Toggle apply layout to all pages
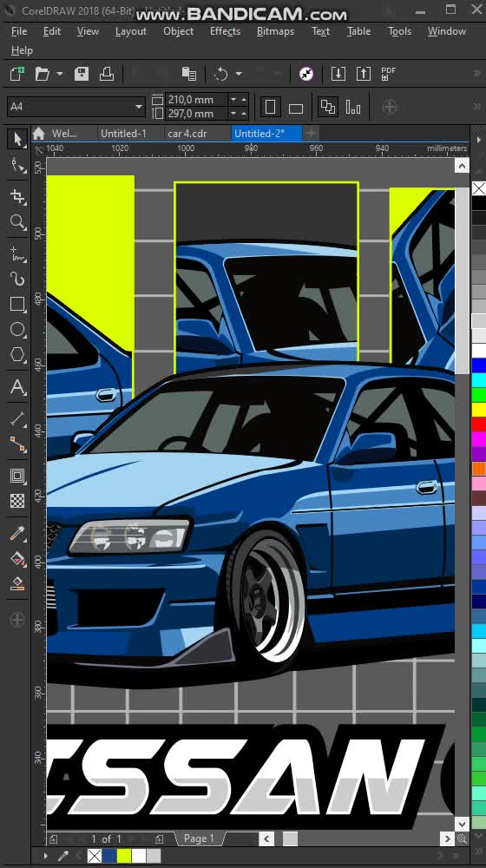This screenshot has width=486, height=868. (x=328, y=106)
